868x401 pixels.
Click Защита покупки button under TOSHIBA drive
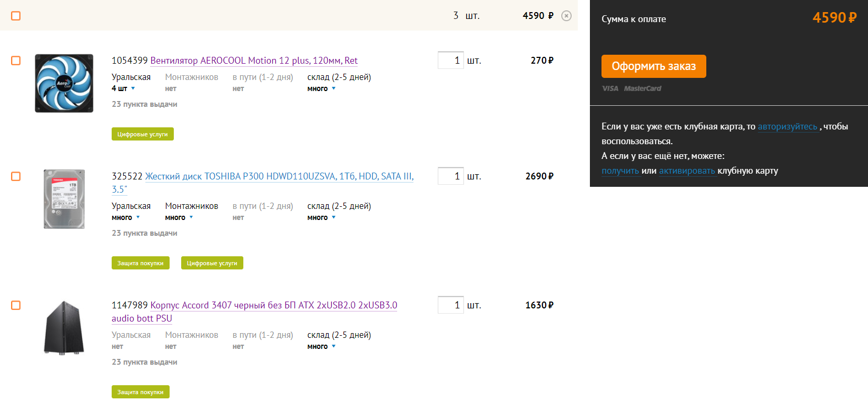pyautogui.click(x=141, y=263)
